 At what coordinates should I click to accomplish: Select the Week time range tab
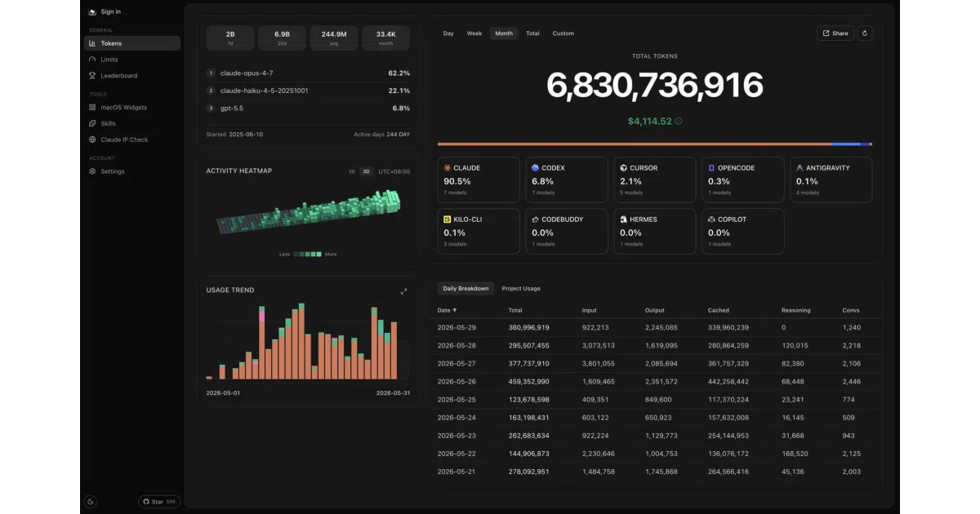coord(474,33)
